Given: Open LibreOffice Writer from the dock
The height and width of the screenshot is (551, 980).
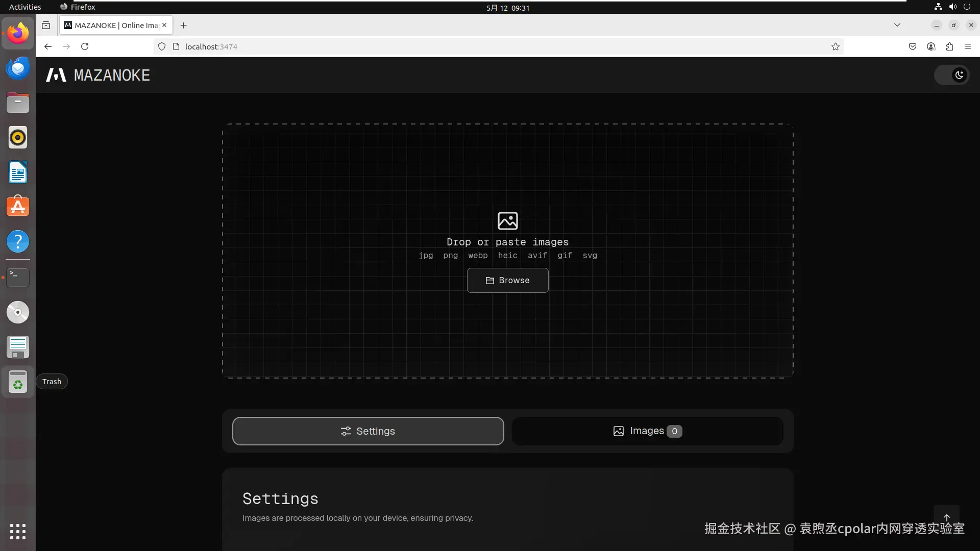Looking at the screenshot, I should (18, 172).
